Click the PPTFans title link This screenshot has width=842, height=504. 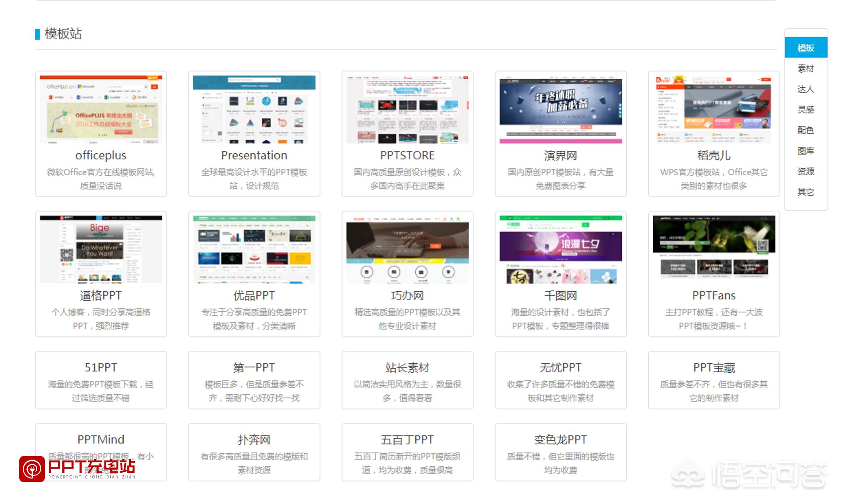pos(714,296)
